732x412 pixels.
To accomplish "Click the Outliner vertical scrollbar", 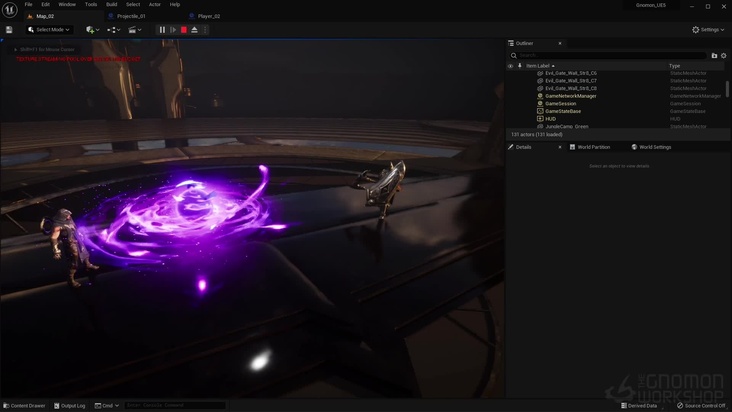I will 727,89.
